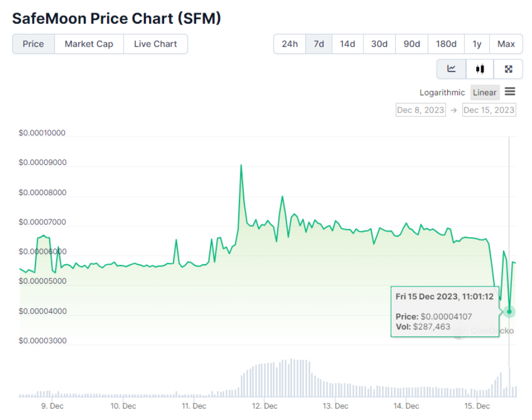532x420 pixels.
Task: Click the 11. Dec date label
Action: click(x=194, y=406)
